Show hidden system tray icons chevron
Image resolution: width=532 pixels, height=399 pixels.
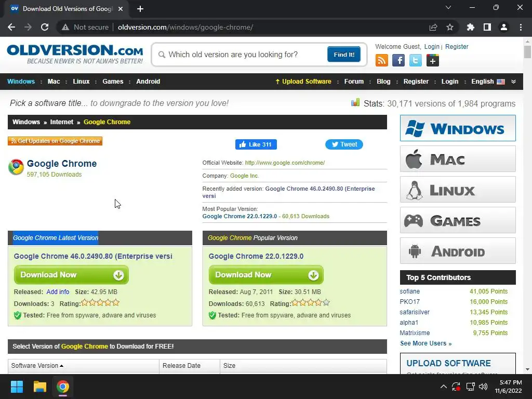coord(444,387)
